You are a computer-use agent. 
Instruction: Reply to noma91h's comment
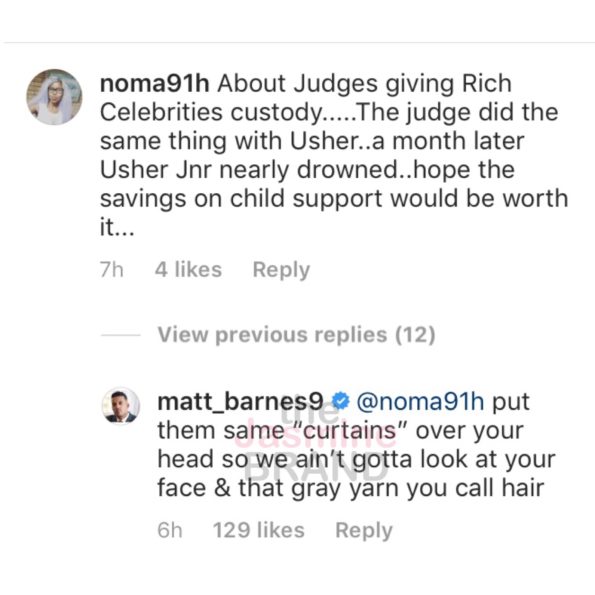pyautogui.click(x=281, y=271)
